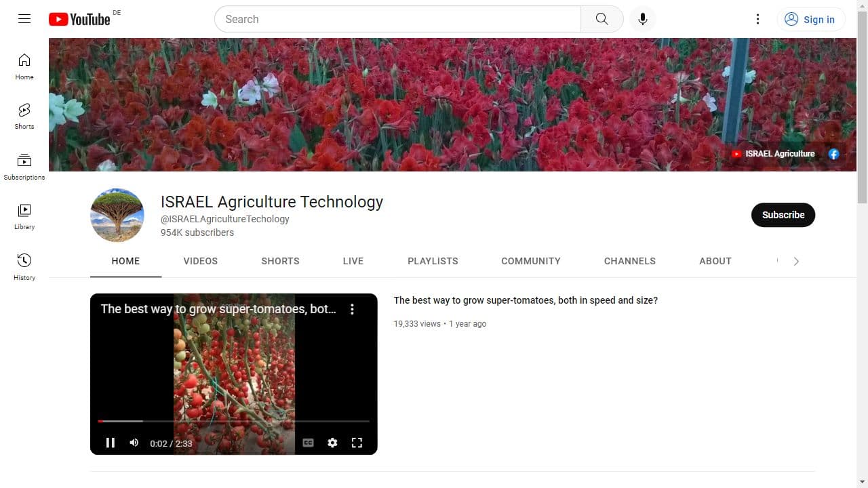The image size is (868, 488).
Task: Click the YouTube logo
Action: (79, 19)
